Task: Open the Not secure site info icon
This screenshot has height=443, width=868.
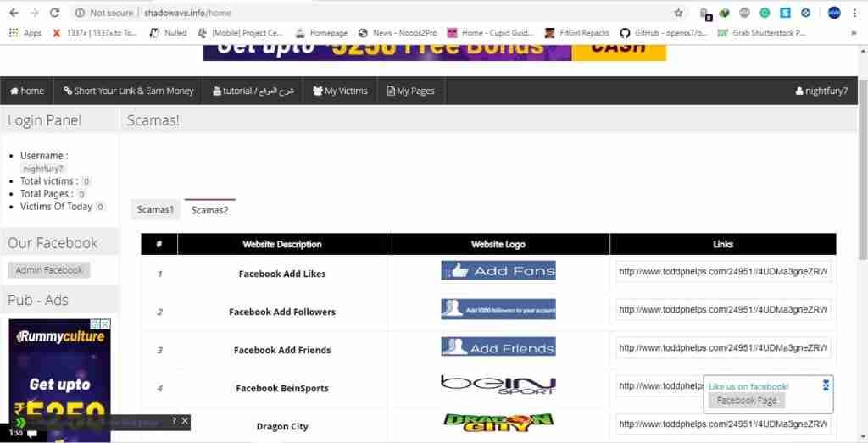Action: (x=80, y=13)
